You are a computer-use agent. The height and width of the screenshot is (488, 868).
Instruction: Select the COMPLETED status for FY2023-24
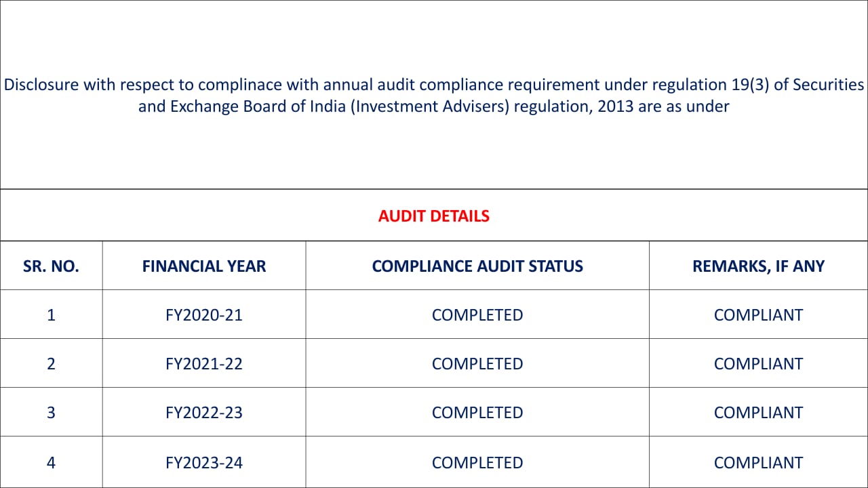(x=477, y=463)
